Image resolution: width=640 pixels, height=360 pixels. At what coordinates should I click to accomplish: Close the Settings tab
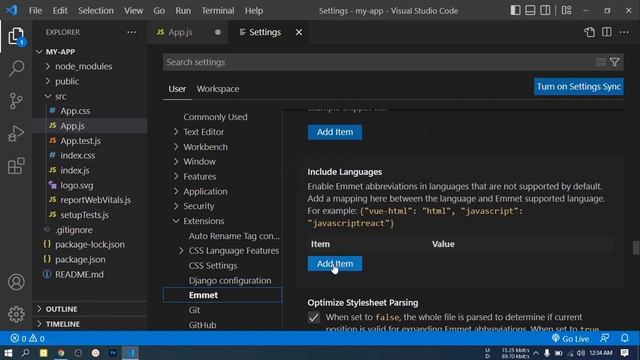tap(299, 32)
